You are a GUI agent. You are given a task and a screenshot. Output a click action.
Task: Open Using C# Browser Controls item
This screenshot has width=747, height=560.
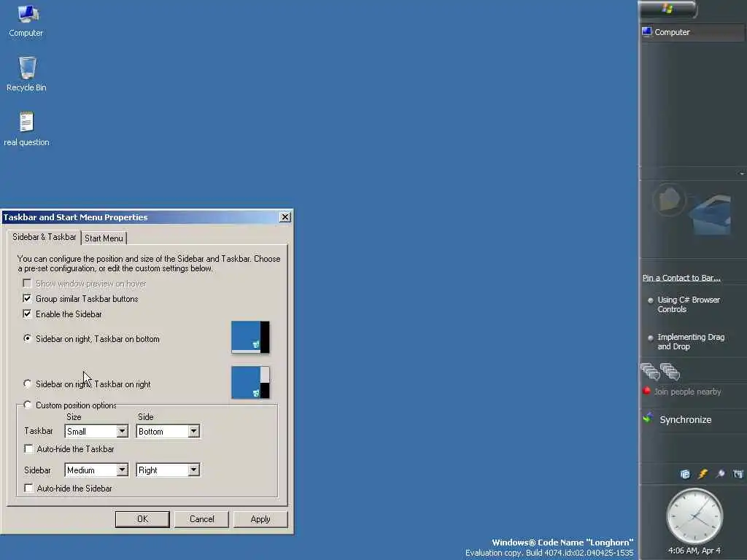point(689,304)
